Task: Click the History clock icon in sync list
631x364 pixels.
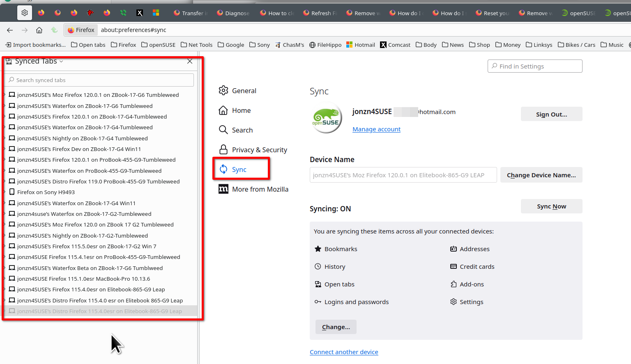Action: tap(318, 266)
